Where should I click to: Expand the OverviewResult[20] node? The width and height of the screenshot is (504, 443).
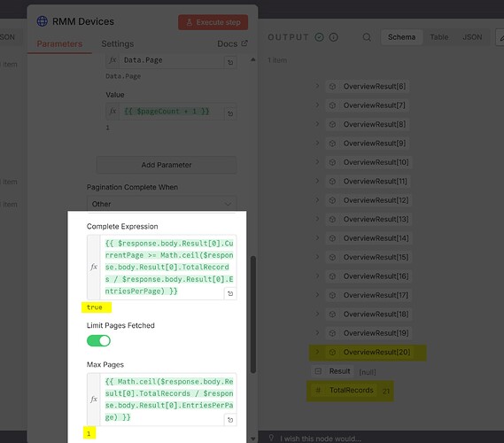tap(317, 352)
